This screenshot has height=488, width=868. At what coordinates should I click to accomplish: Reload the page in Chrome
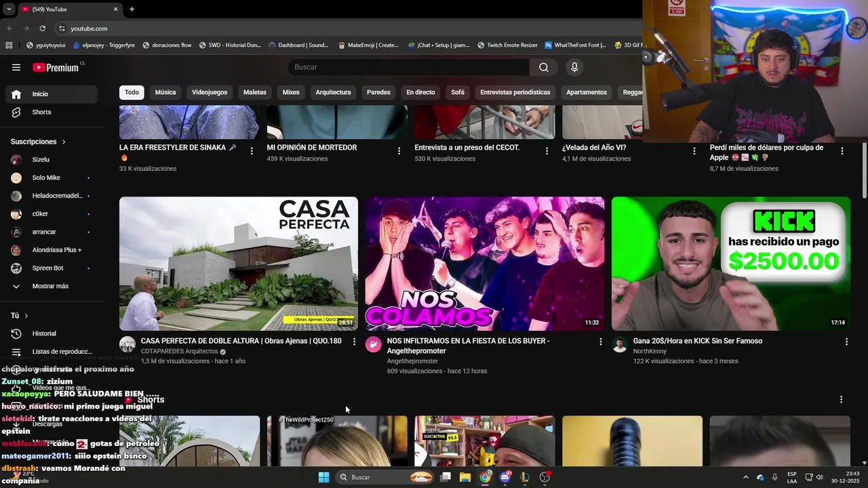point(42,28)
